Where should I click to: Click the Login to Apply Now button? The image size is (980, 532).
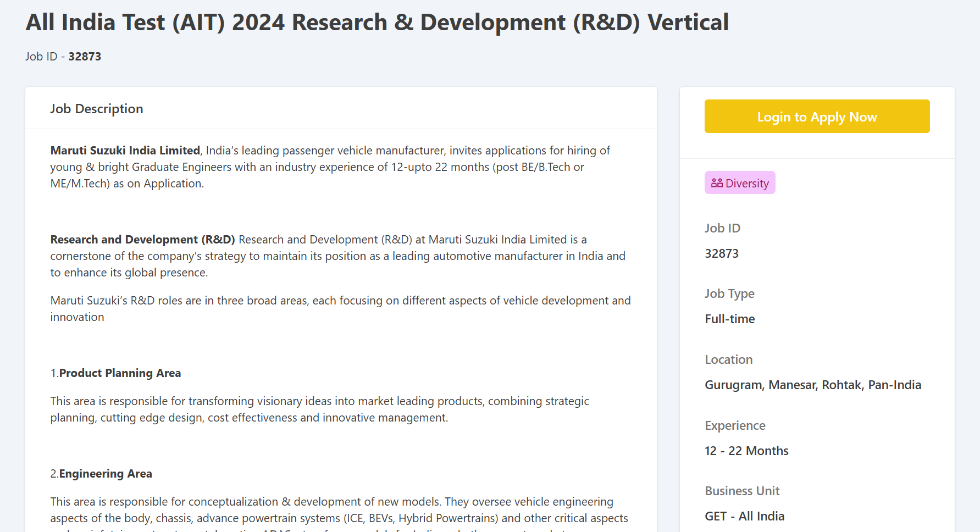point(817,116)
